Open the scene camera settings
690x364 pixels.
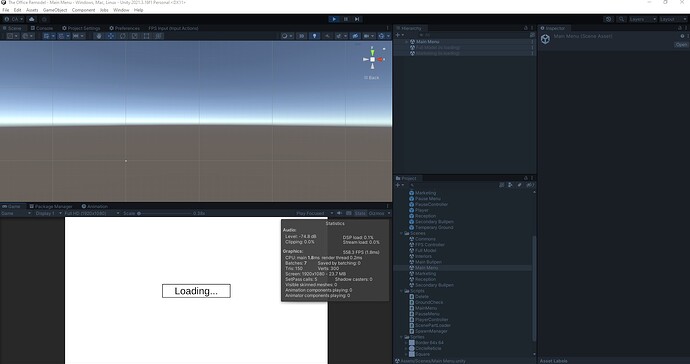pyautogui.click(x=368, y=36)
